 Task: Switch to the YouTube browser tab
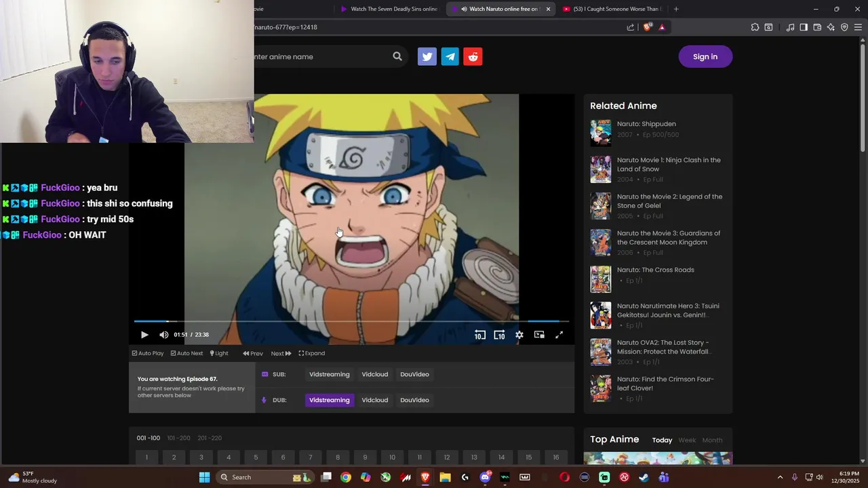coord(614,9)
